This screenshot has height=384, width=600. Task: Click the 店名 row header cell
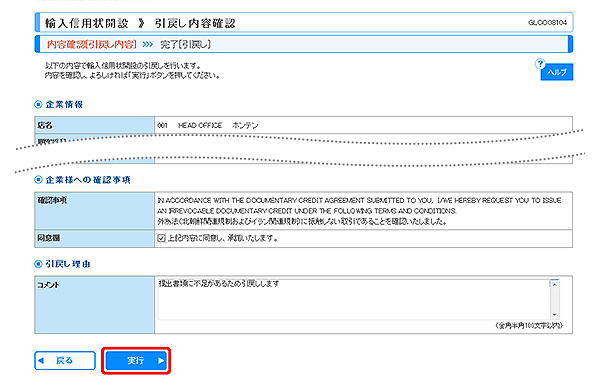pos(95,125)
